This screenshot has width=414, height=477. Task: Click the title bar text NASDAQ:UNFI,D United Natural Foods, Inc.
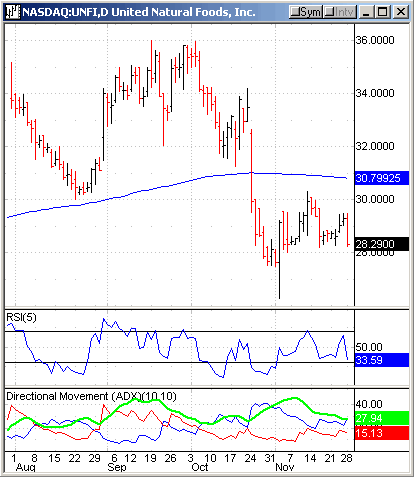139,12
